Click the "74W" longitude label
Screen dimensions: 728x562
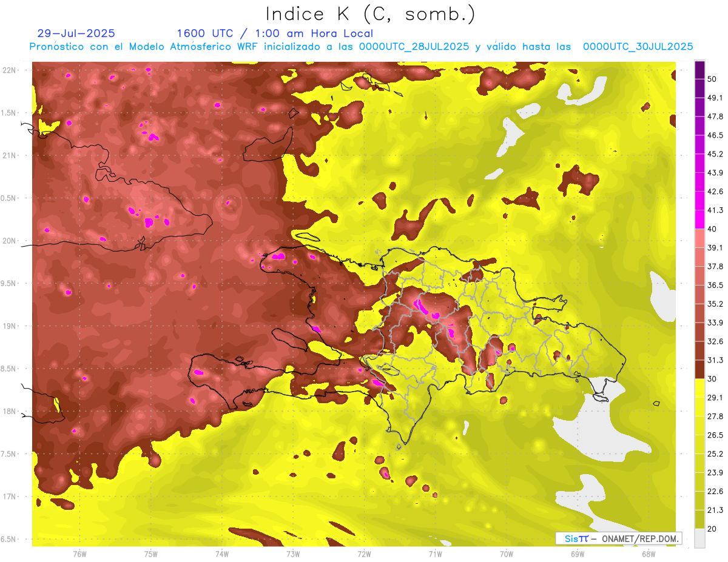(x=221, y=554)
